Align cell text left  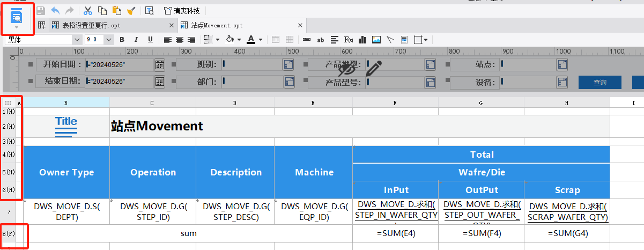click(168, 39)
